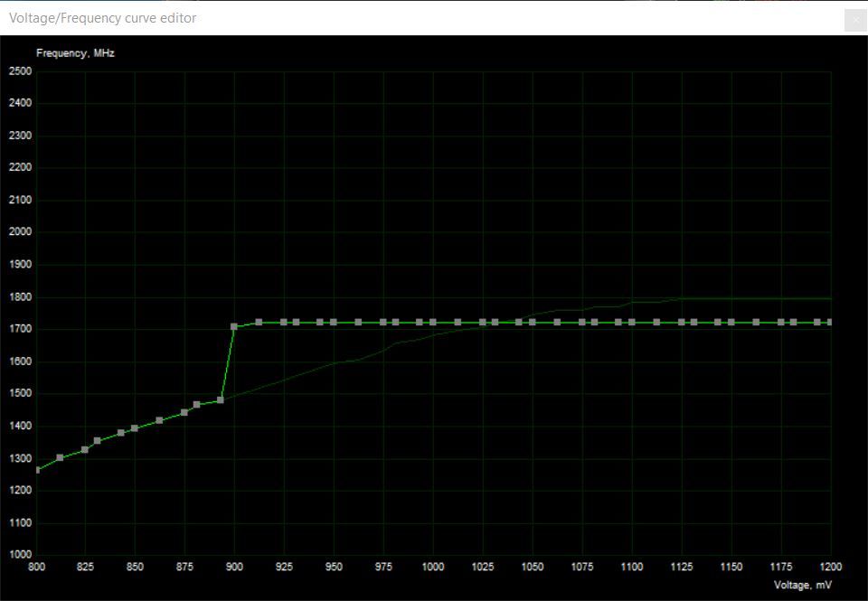
Task: Click the 1150 voltage axis value
Action: (x=731, y=567)
